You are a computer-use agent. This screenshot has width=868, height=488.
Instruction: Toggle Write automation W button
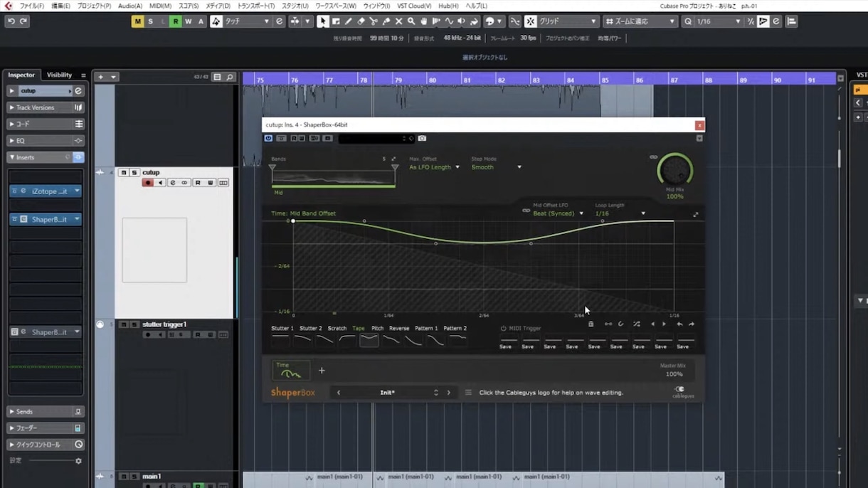pyautogui.click(x=188, y=21)
